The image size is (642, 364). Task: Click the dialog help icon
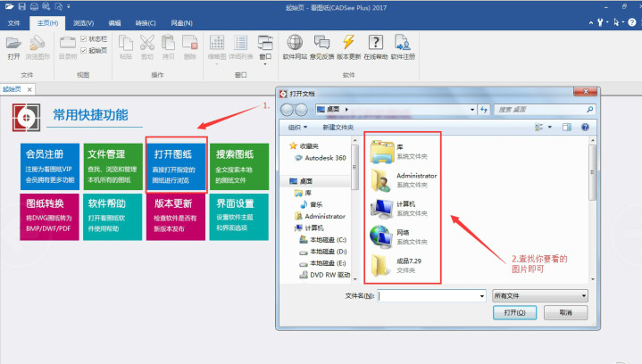coord(585,128)
